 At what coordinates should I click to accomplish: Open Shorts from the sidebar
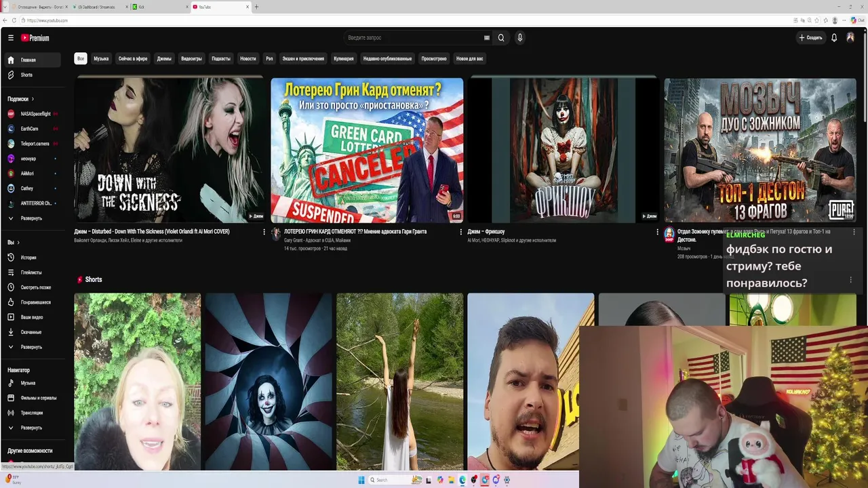point(33,75)
